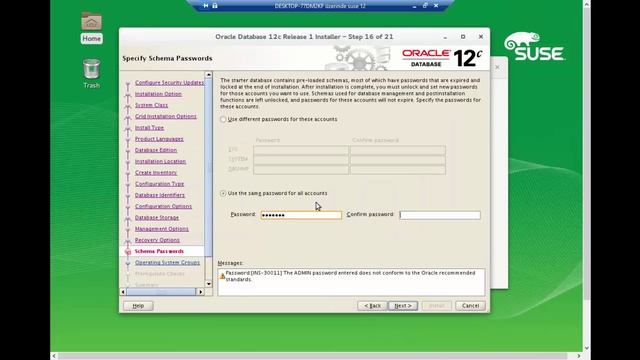Go to Product Languages step
Image resolution: width=640 pixels, height=360 pixels.
coord(159,139)
